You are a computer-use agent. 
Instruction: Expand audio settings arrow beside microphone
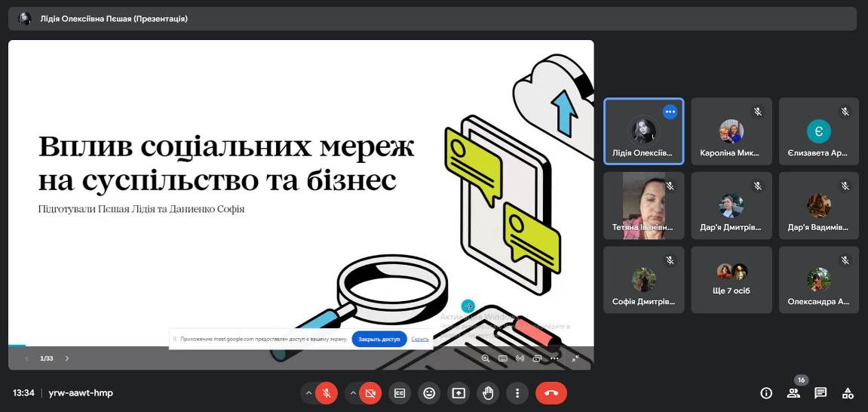tap(308, 393)
